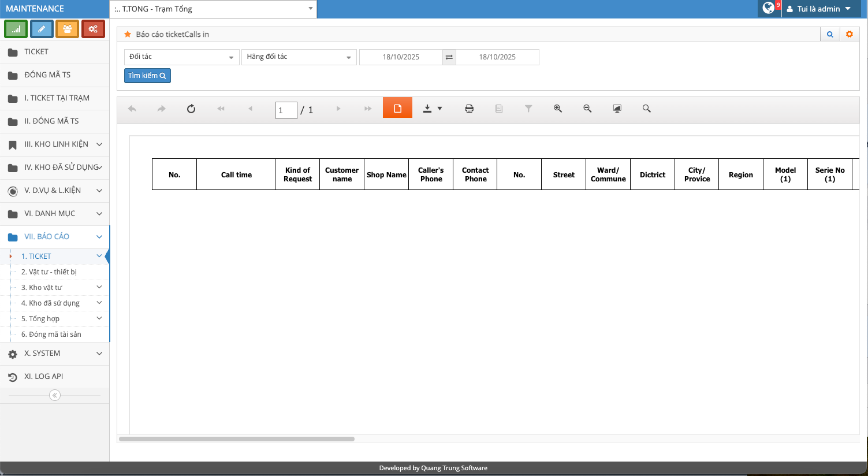Screen dimensions: 868x476
Task: Open the export download dropdown in toolbar
Action: pos(432,109)
